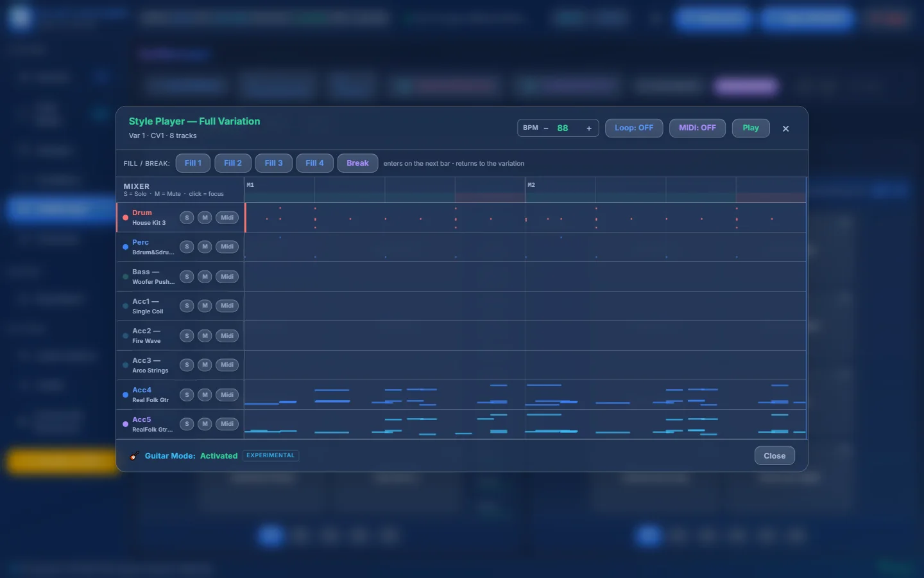Focus the Drum track name
Screen dimensions: 924x578
(142, 213)
